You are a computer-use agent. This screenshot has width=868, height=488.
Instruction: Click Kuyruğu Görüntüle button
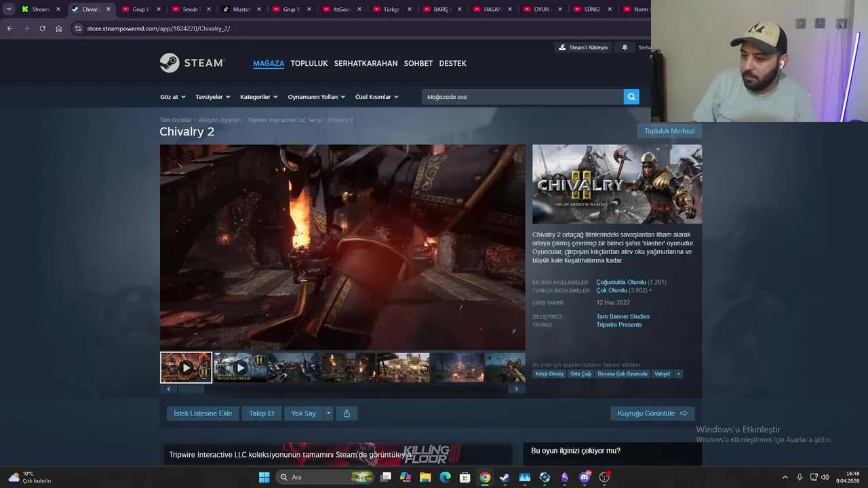click(x=652, y=413)
